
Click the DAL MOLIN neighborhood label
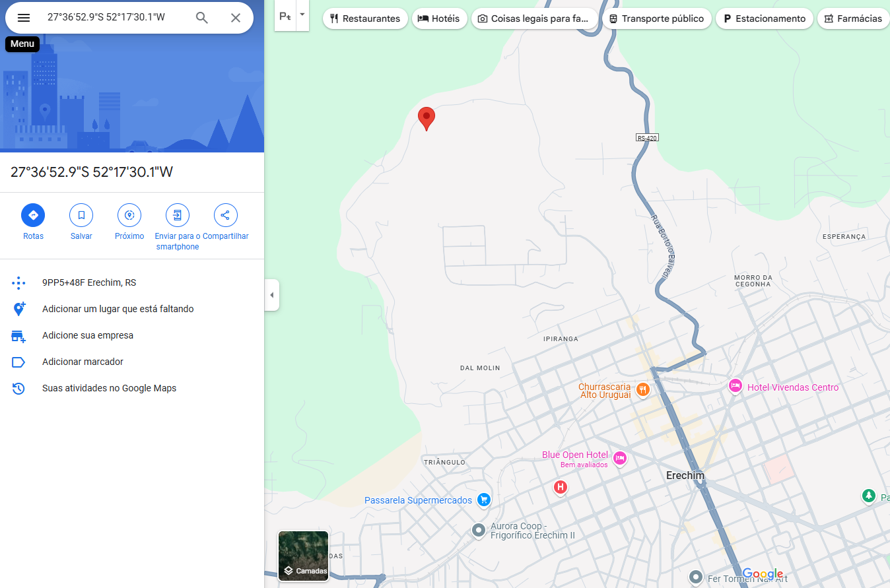[x=480, y=368]
